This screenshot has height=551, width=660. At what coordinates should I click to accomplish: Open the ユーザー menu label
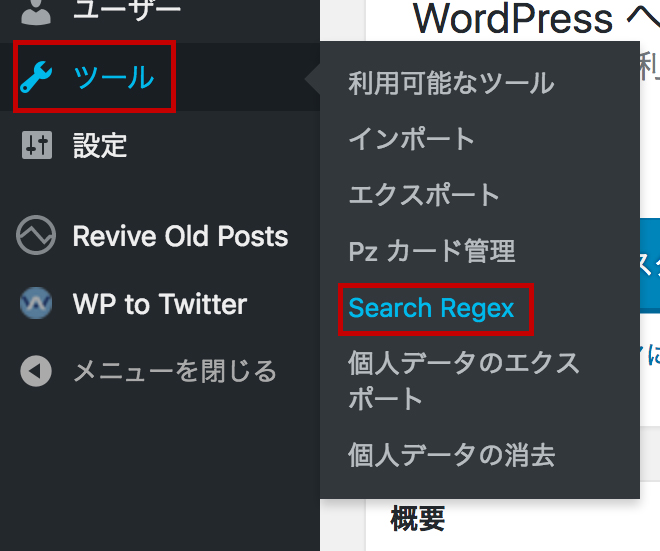point(127,9)
